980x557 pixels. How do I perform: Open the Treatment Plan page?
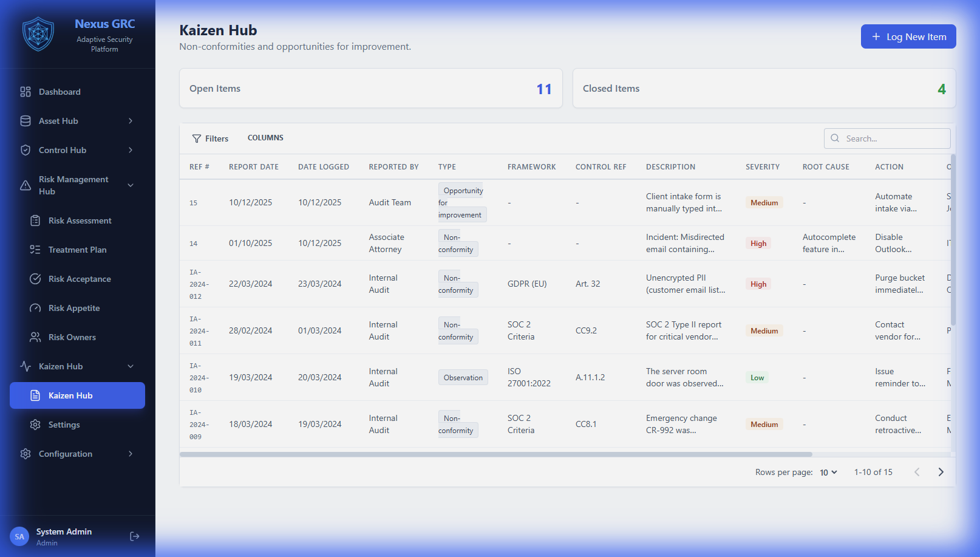click(x=77, y=250)
